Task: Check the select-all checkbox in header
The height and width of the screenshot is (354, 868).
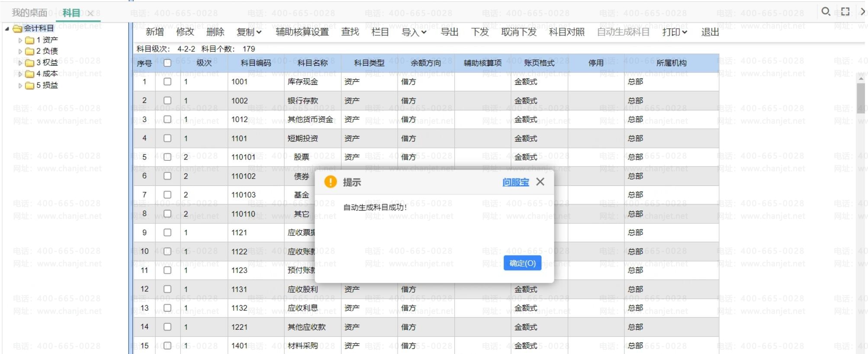Action: (x=167, y=63)
